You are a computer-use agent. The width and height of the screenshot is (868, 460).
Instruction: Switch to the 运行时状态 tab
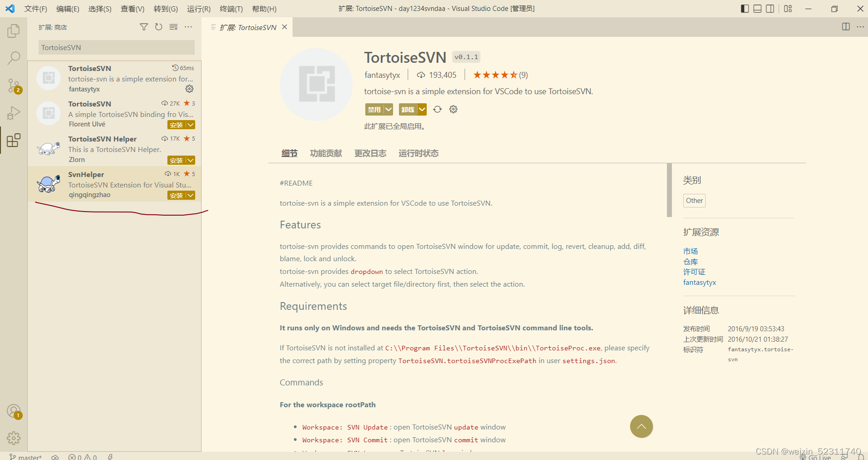point(419,153)
